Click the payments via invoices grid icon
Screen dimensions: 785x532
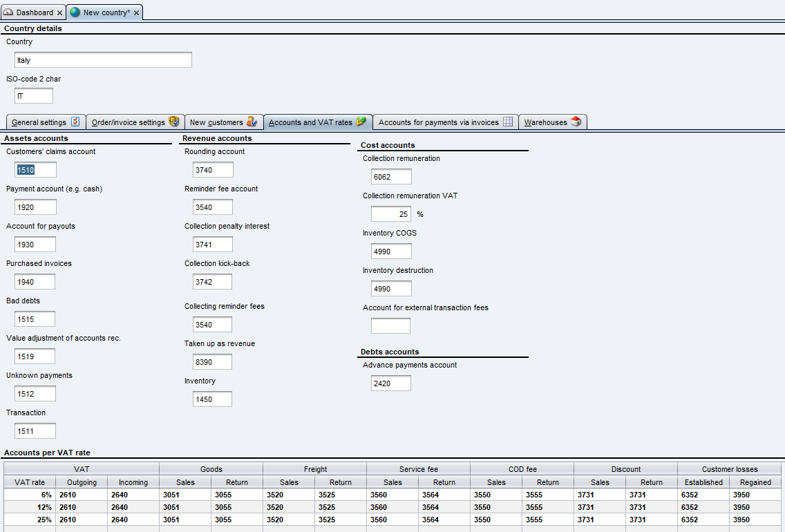click(x=508, y=122)
